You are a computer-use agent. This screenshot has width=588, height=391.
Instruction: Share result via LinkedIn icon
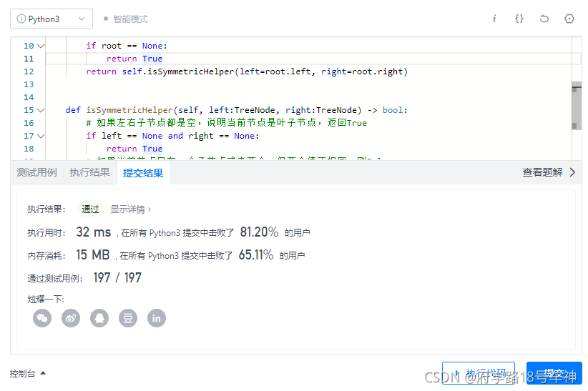point(157,318)
